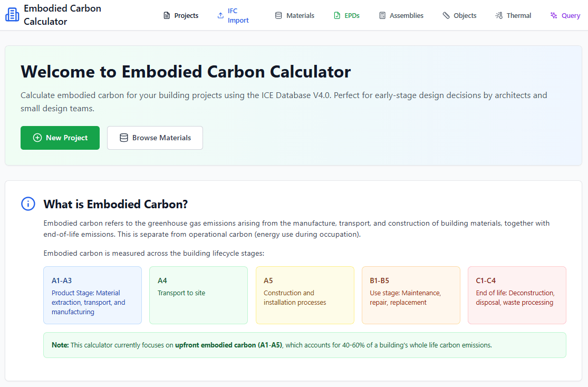The height and width of the screenshot is (387, 588).
Task: Click the Materials database icon
Action: point(278,16)
